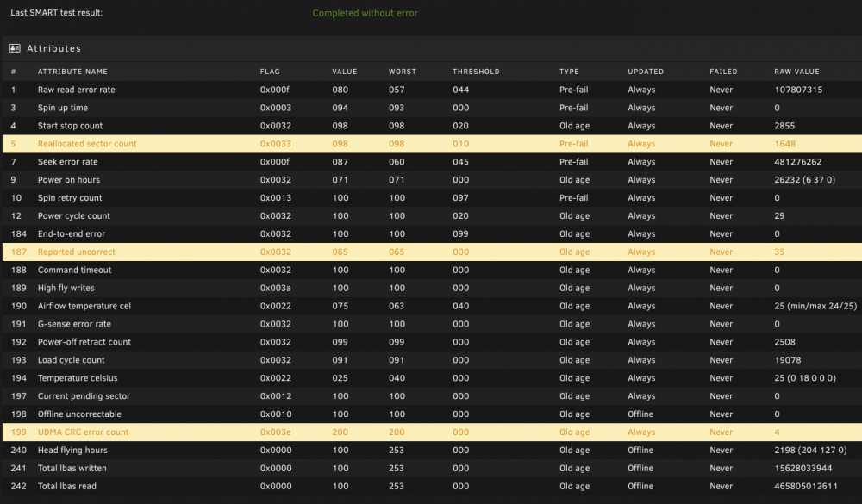Select the 'Power cycle count' attribute
This screenshot has width=862, height=504.
coord(73,216)
